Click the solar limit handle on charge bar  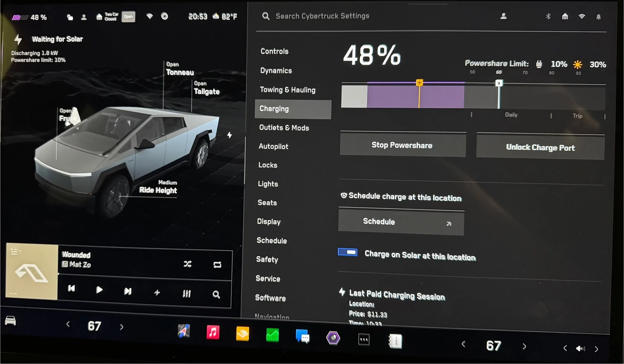(x=419, y=83)
